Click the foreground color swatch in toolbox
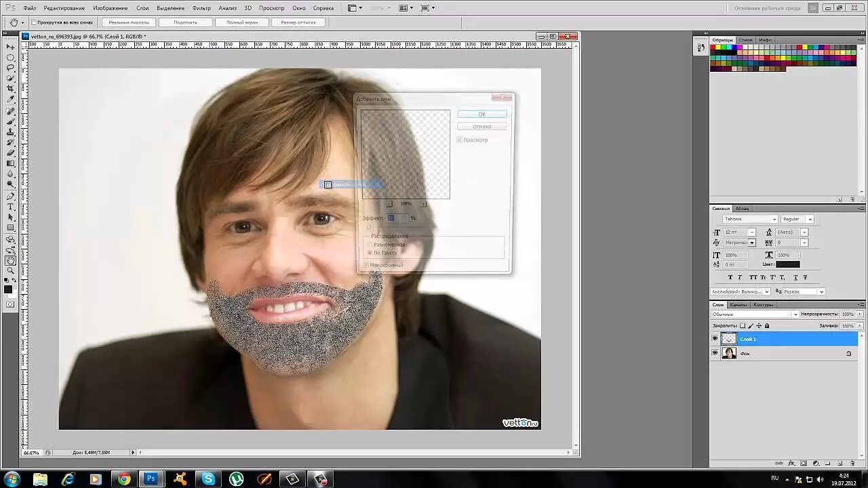Image resolution: width=868 pixels, height=488 pixels. [8, 289]
